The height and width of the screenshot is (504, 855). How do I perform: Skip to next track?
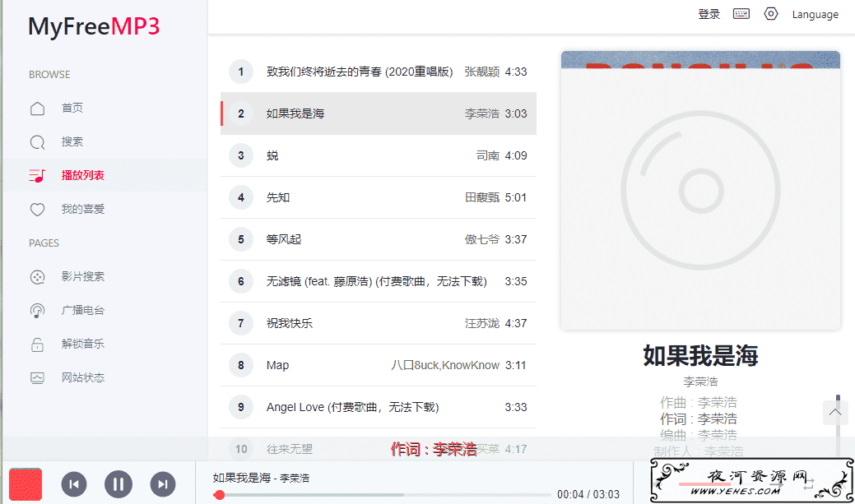click(162, 483)
